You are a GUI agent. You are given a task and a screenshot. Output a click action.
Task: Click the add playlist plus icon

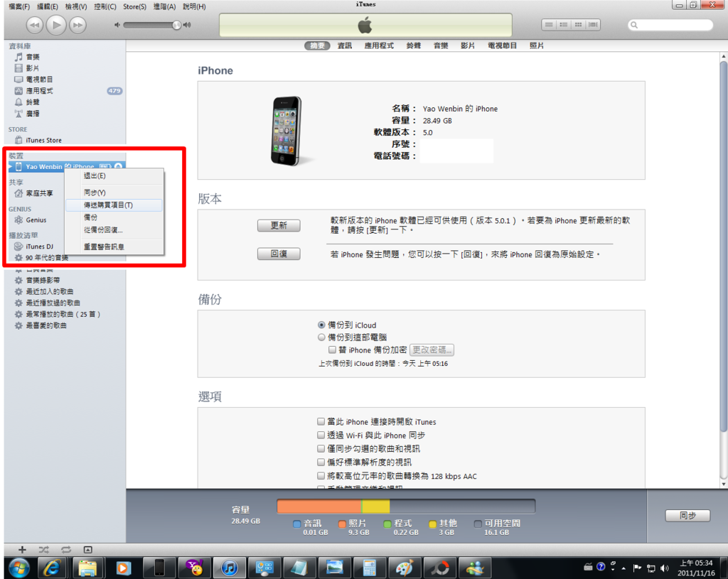click(22, 550)
